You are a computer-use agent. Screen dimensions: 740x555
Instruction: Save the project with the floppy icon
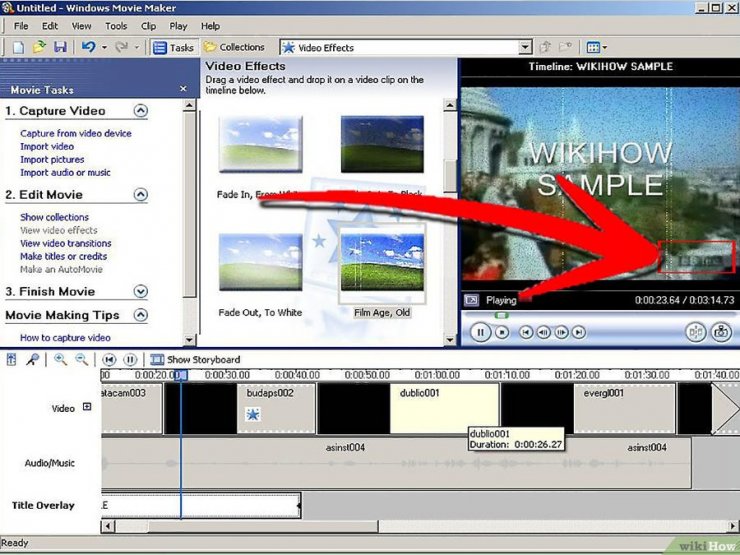60,47
